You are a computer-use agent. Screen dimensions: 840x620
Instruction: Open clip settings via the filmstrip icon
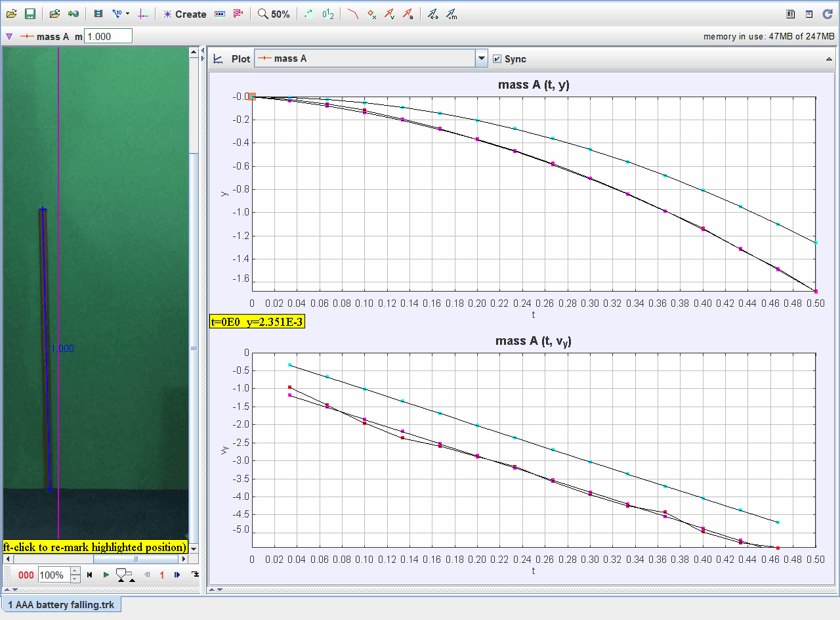click(x=98, y=14)
